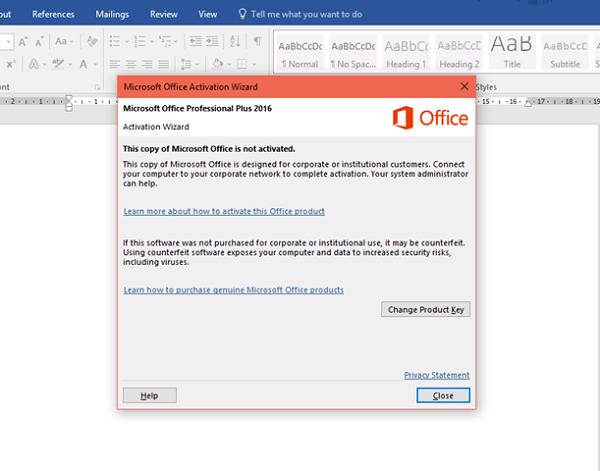Image resolution: width=600 pixels, height=471 pixels.
Task: Click the Sort A-Z icon
Action: [235, 41]
